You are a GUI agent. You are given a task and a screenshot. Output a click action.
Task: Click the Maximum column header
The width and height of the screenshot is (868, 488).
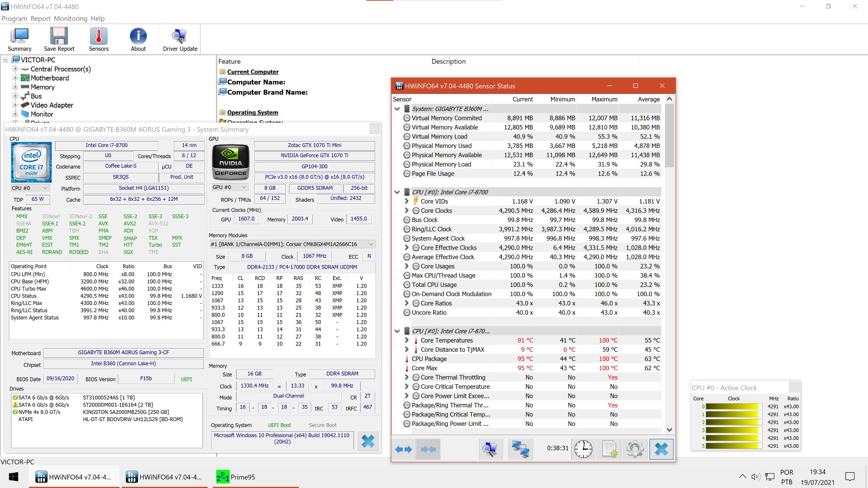coord(598,99)
